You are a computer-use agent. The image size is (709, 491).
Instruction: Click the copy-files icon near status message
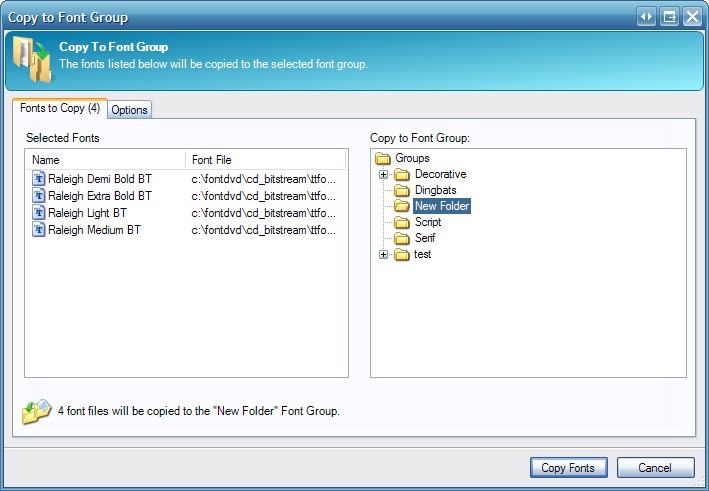(36, 411)
